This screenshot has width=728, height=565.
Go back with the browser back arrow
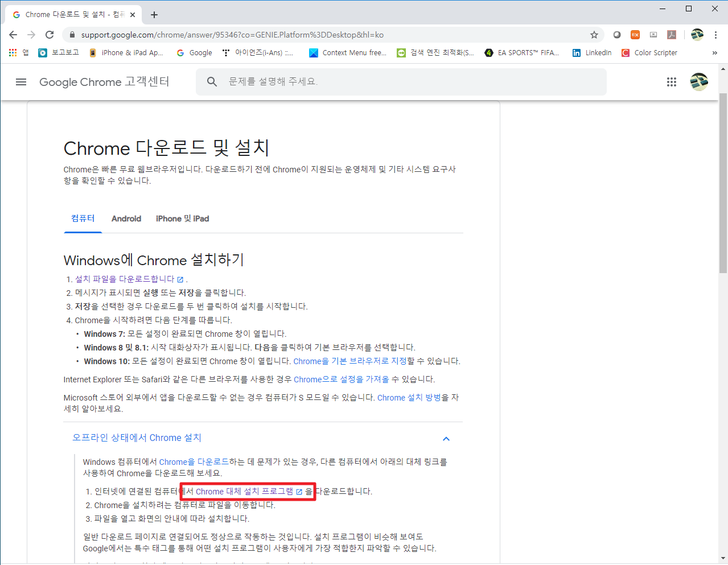click(x=13, y=35)
